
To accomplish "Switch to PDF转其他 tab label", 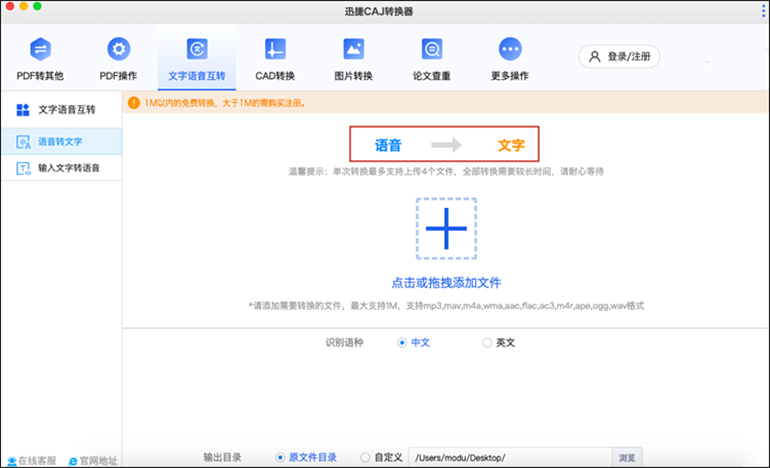I will tap(40, 76).
